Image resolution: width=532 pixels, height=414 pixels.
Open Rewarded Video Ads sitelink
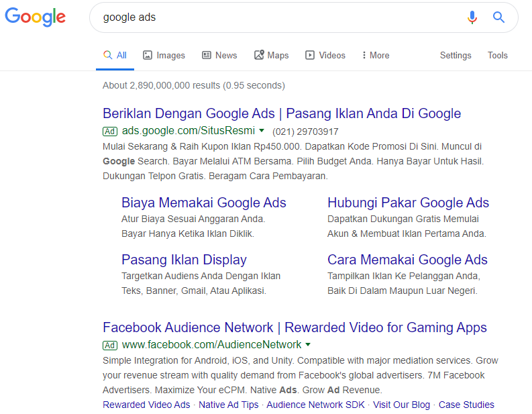146,405
